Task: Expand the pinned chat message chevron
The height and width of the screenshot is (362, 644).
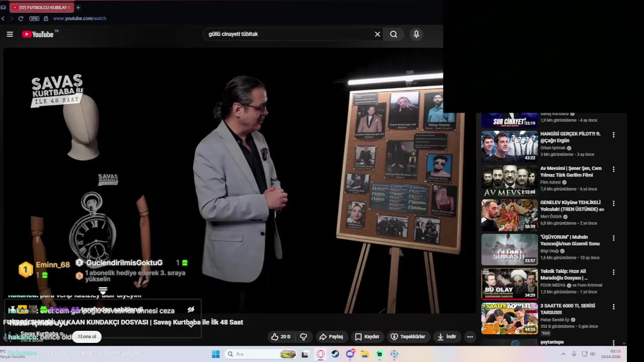Action: pos(191,325)
